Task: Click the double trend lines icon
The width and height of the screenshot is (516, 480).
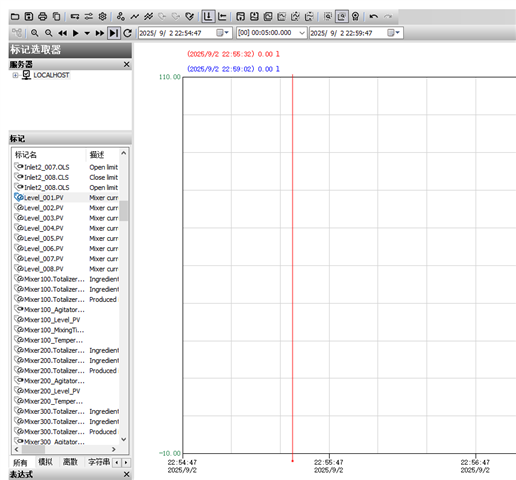Action: (x=148, y=16)
